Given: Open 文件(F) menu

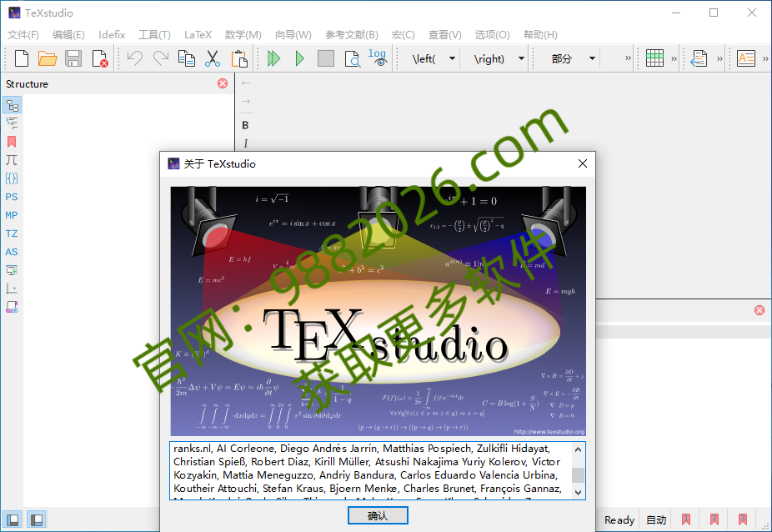Looking at the screenshot, I should point(23,34).
